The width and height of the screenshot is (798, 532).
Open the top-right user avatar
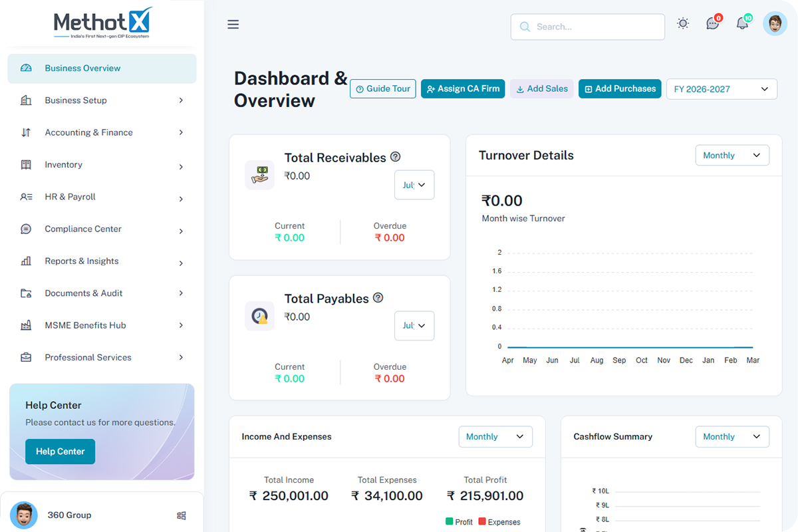(x=775, y=24)
